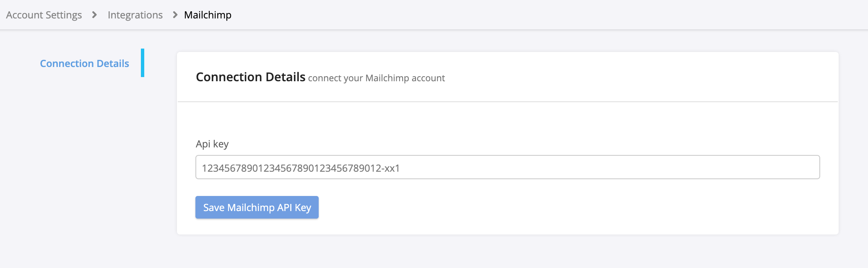Select the Mailchimp breadcrumb item
This screenshot has width=868, height=268.
[208, 15]
